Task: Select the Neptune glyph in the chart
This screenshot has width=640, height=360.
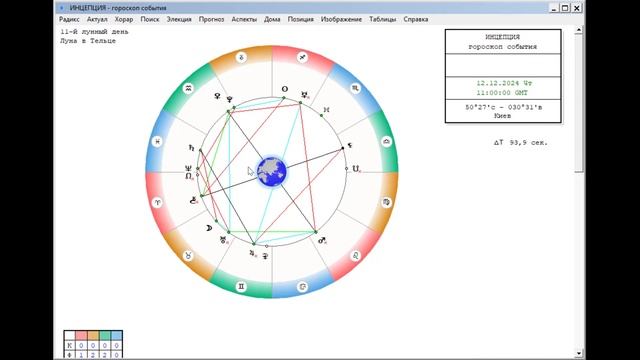Action: pos(188,168)
